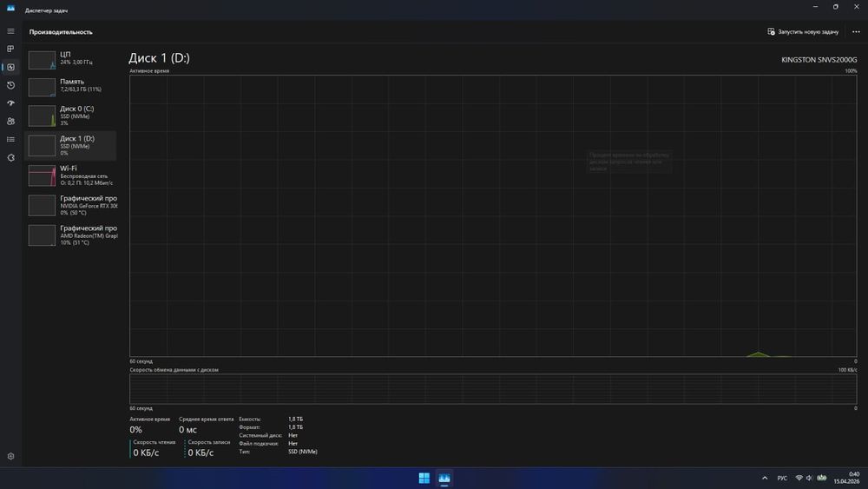
Task: Click the 'Файл подкачки' Нет value
Action: click(x=293, y=444)
